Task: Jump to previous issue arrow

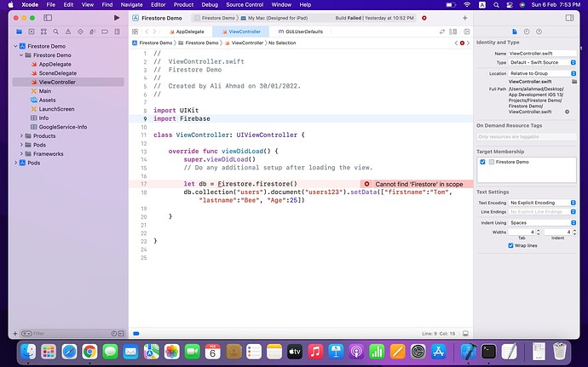Action: point(456,43)
